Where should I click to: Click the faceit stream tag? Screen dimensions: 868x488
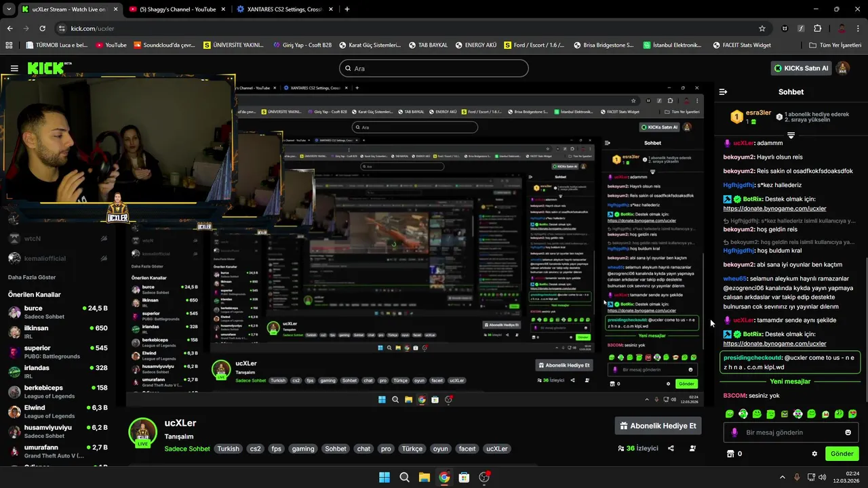pos(467,449)
